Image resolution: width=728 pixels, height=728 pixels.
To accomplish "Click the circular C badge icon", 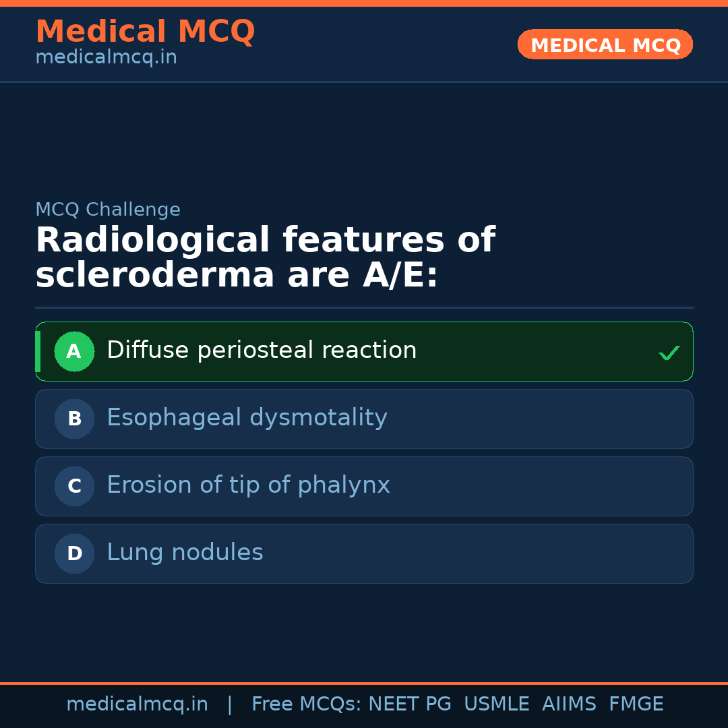I will [x=74, y=486].
